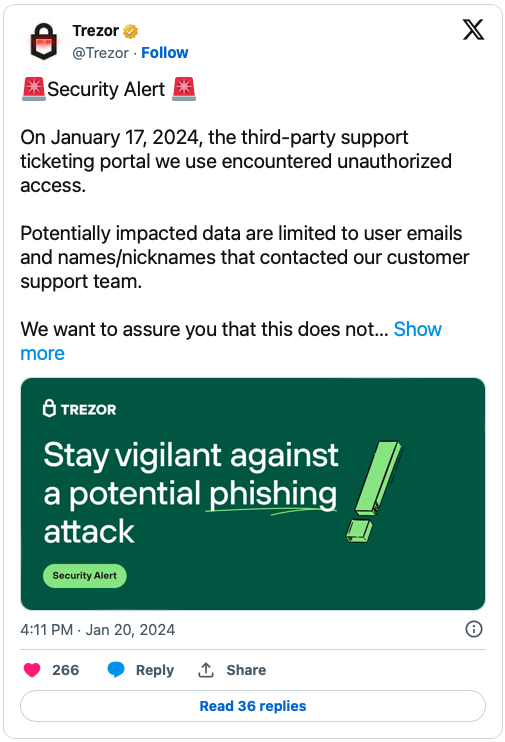Expand tweet text with Show more
This screenshot has width=505, height=742.
(231, 341)
